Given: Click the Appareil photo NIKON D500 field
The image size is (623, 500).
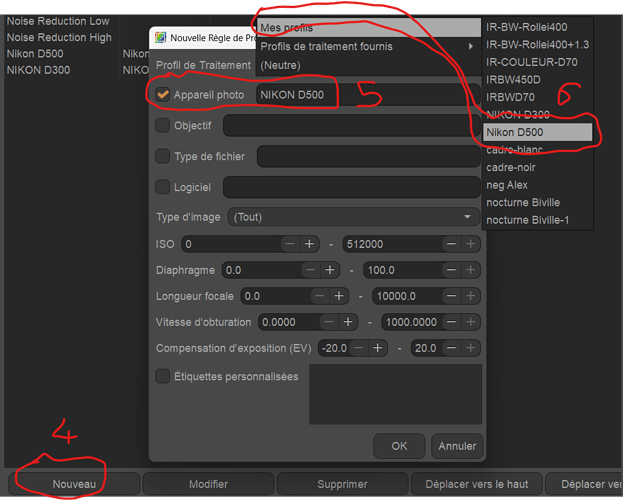Looking at the screenshot, I should pos(368,95).
